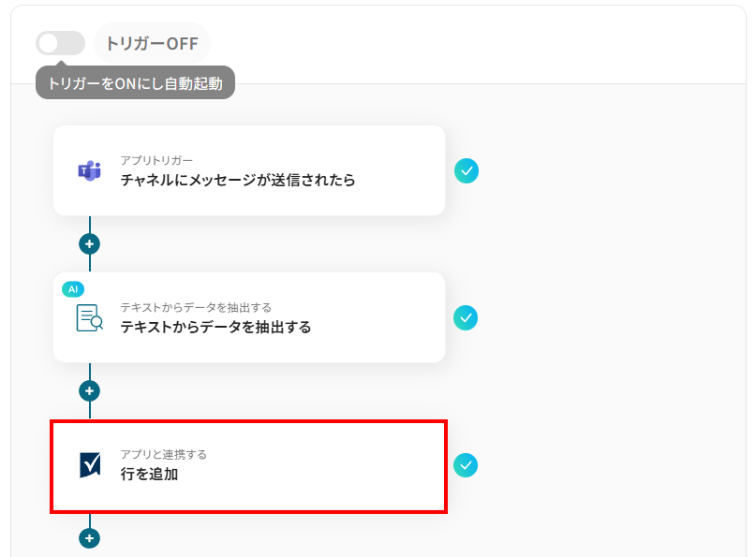Add a step below the Teams trigger
Viewport: 756px width, 557px height.
coord(90,243)
